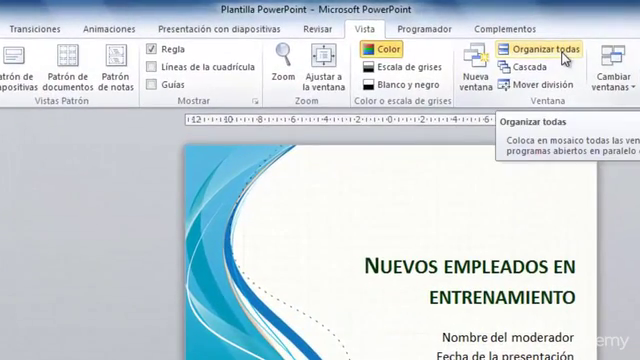Screen dimensions: 640x360
Task: Open Presentación con diapositivas tab
Action: (219, 29)
